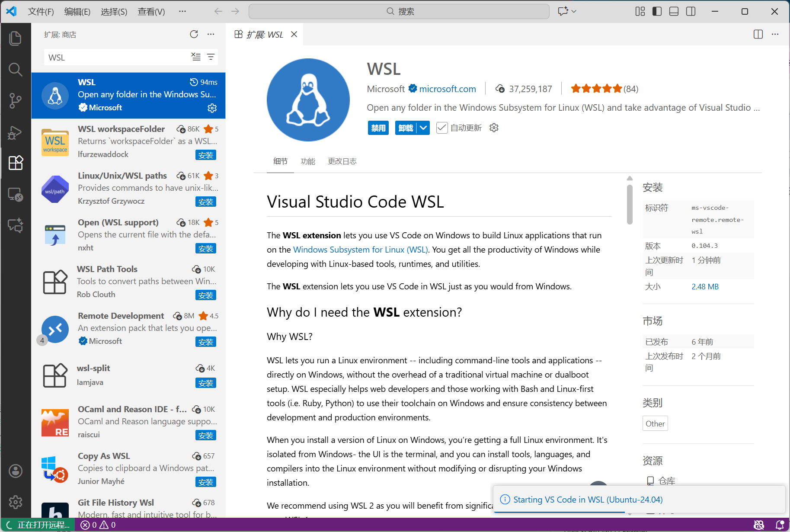Screen dimensions: 790x532
Task: Open the 文件(F) menu
Action: [41, 12]
